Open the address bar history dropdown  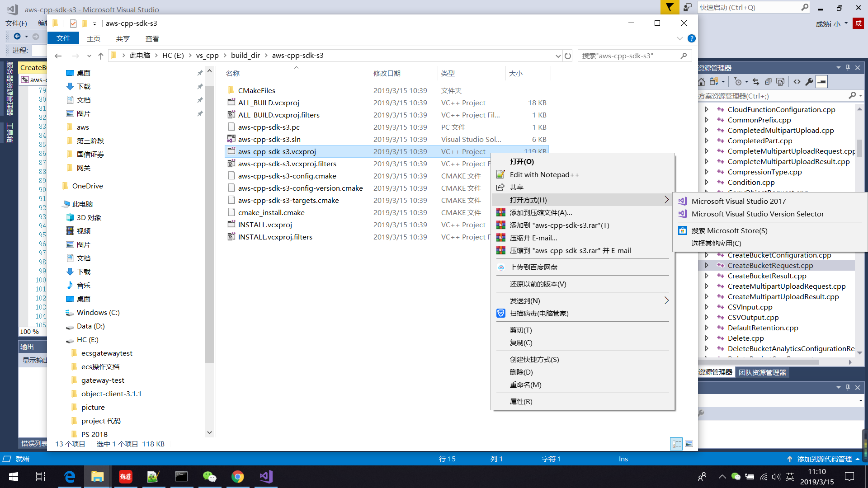pyautogui.click(x=558, y=56)
